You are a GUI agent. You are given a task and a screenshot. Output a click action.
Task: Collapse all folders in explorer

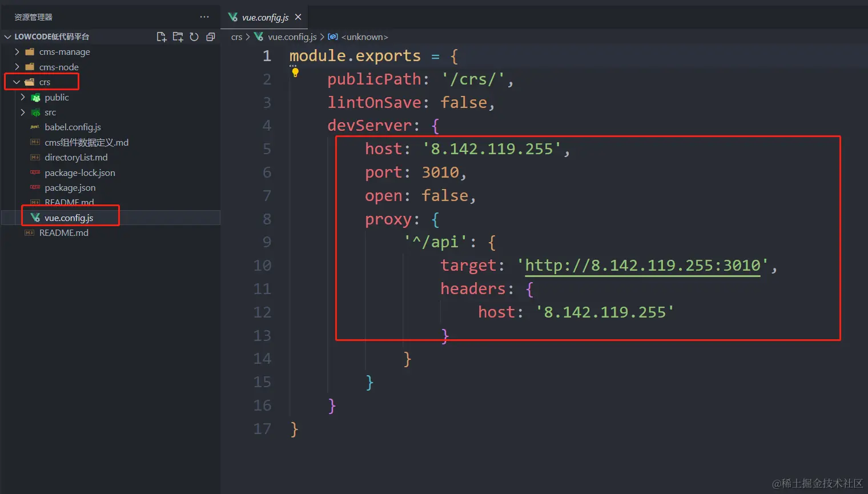[211, 37]
